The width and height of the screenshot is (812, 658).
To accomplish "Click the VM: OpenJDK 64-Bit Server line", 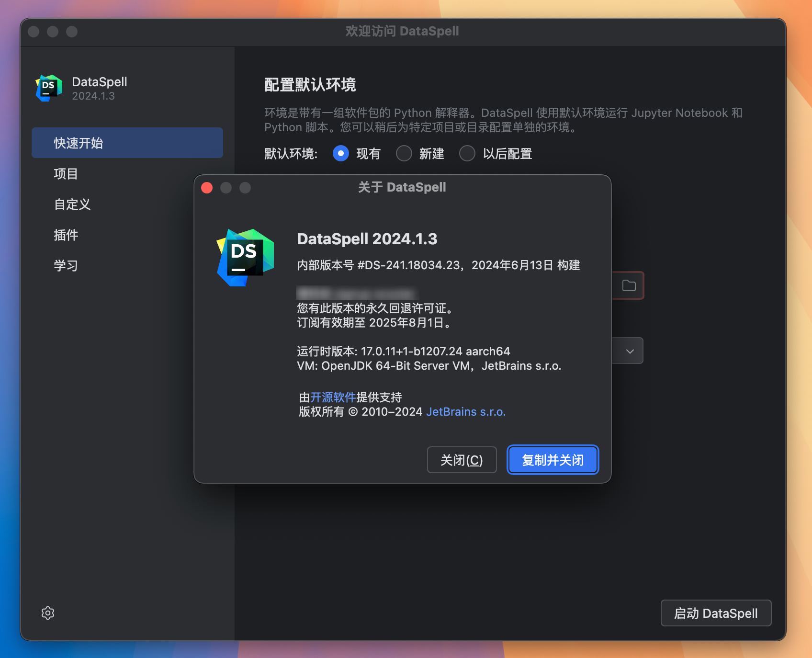I will tap(429, 366).
